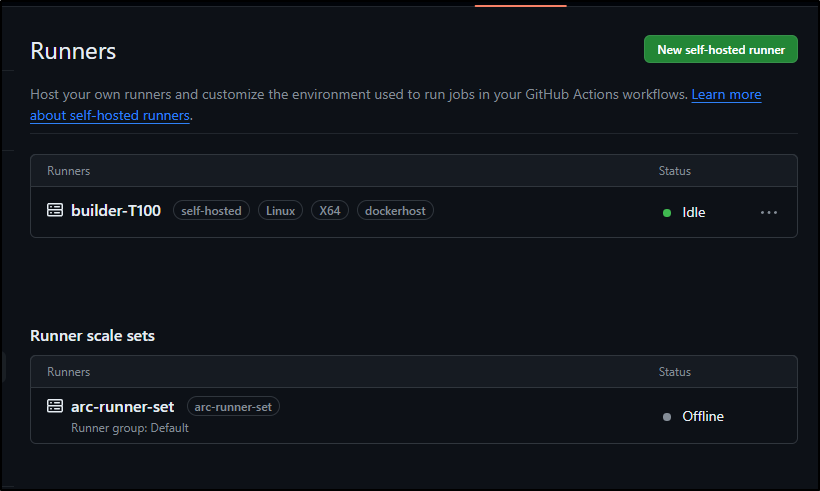This screenshot has height=491, width=820.
Task: Click the Runners page heading
Action: [73, 51]
